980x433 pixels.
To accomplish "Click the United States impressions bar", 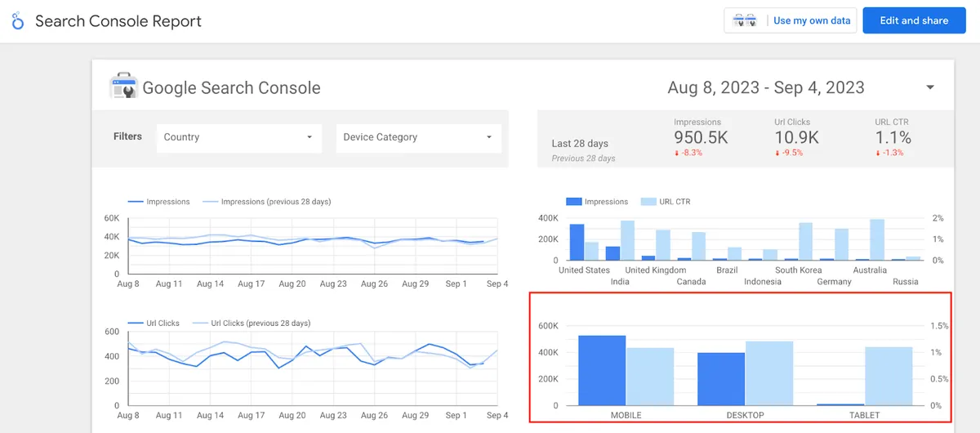I will (x=577, y=242).
